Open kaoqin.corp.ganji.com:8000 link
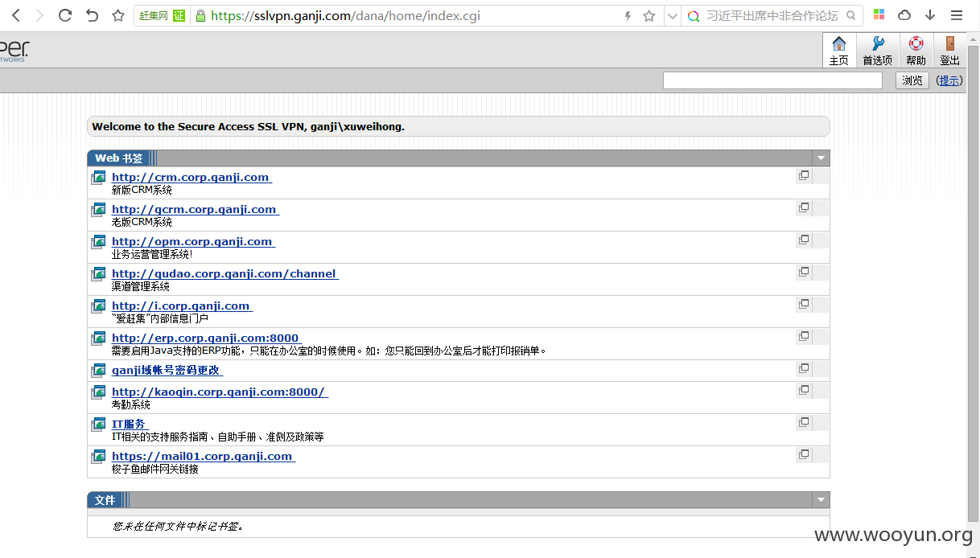This screenshot has height=558, width=980. pyautogui.click(x=220, y=392)
